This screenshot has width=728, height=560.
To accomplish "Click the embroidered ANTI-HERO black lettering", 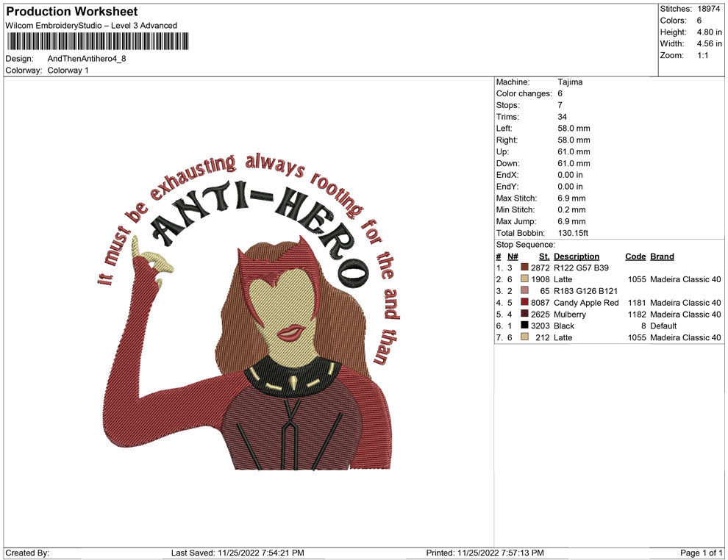I will coord(257,220).
